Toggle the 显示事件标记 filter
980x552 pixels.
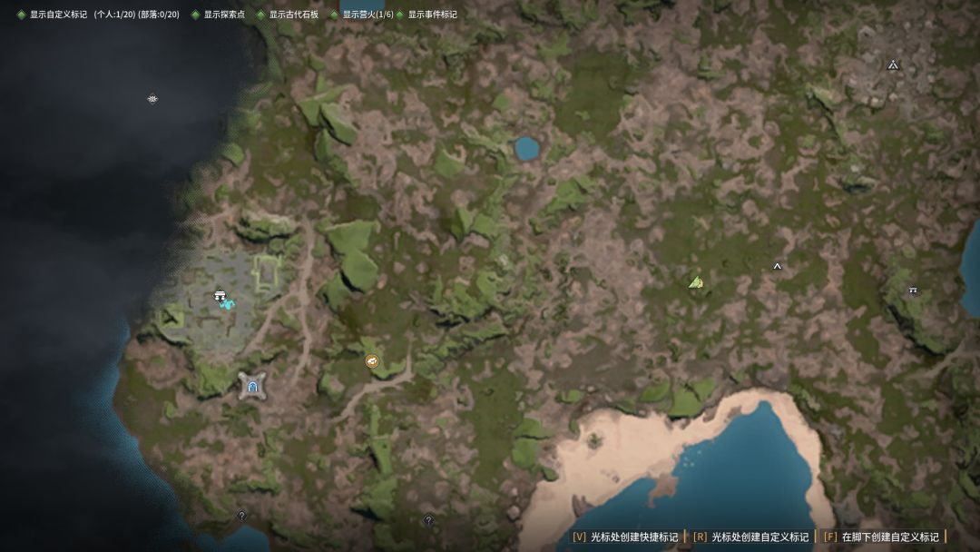(426, 15)
